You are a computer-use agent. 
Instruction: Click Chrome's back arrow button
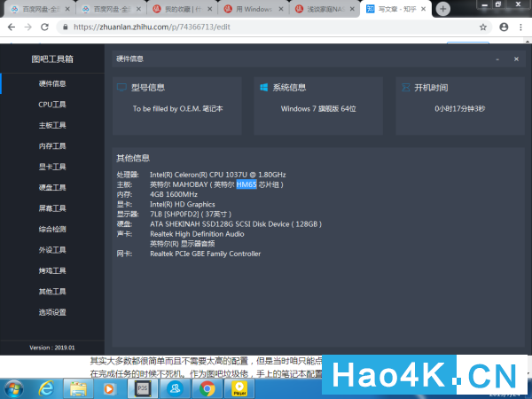click(x=12, y=27)
